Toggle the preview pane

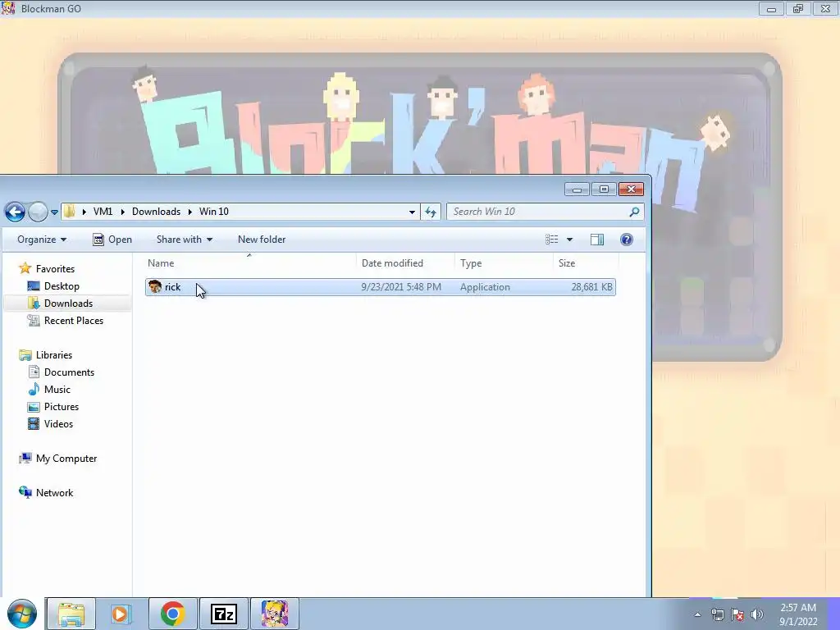pos(597,240)
